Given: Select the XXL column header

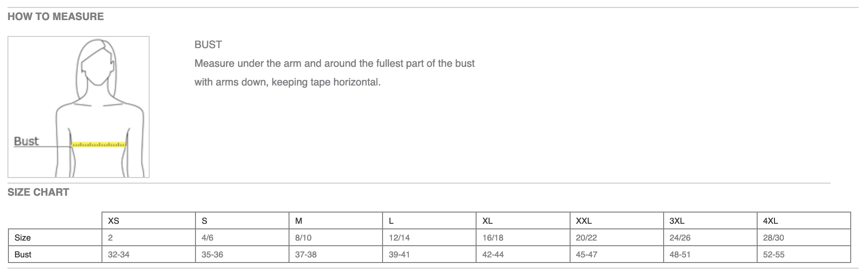Looking at the screenshot, I should click(x=616, y=220).
